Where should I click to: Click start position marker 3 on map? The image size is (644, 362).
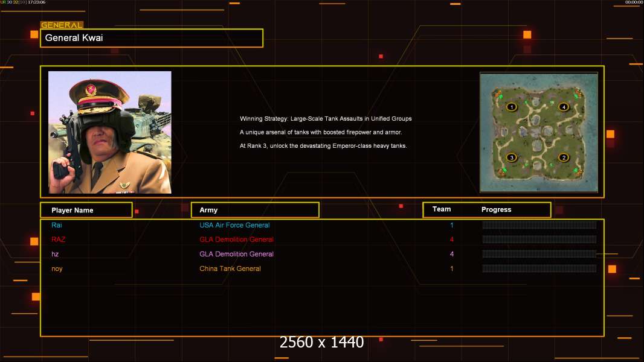(511, 157)
